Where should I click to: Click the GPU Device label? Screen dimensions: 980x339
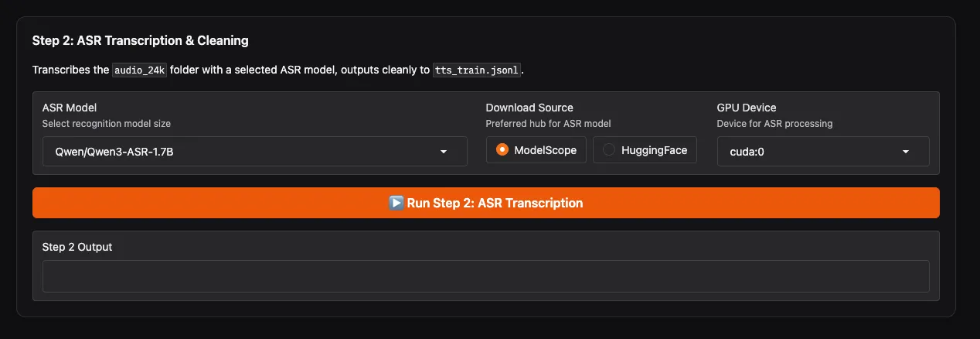[x=747, y=108]
